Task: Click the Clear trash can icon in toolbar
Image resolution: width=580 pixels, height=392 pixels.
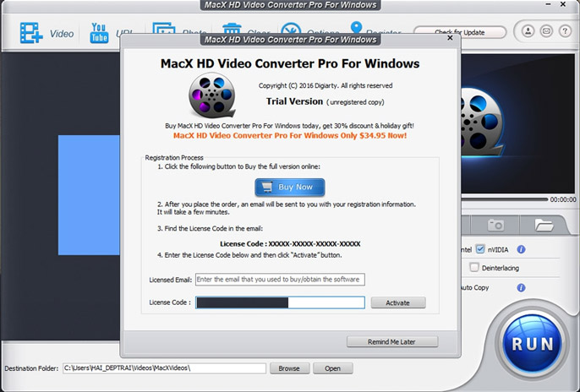Action: click(x=232, y=29)
